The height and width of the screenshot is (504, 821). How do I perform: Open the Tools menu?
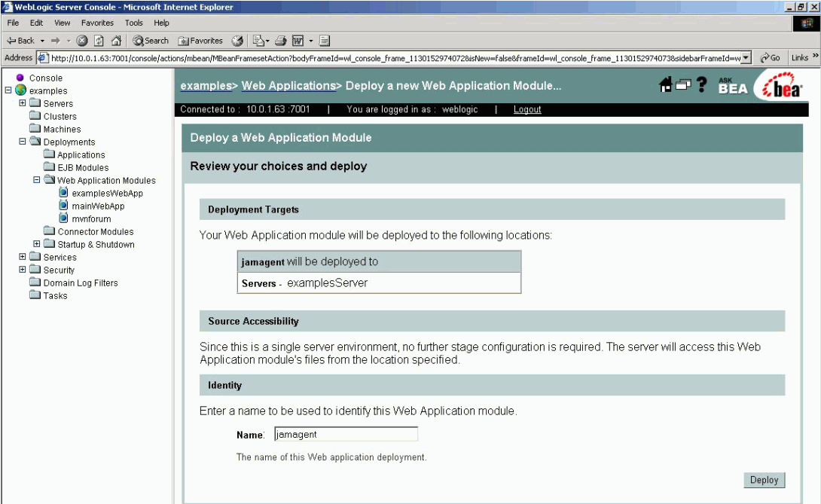(x=133, y=22)
